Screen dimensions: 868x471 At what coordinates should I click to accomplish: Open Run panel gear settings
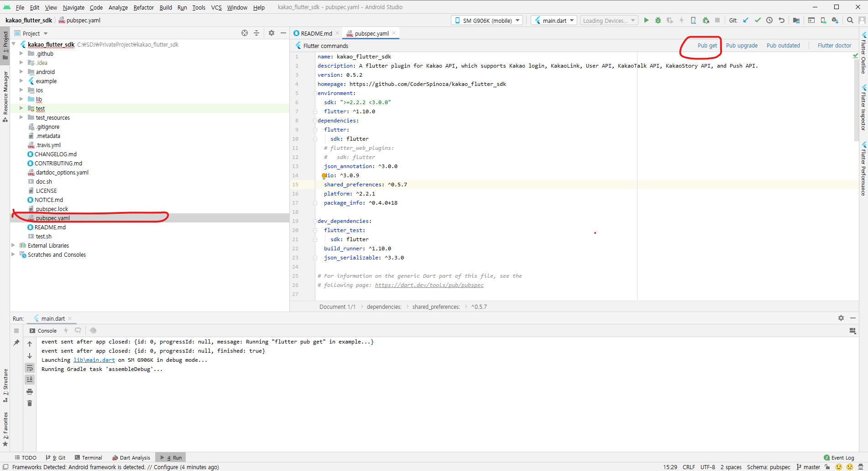click(841, 318)
